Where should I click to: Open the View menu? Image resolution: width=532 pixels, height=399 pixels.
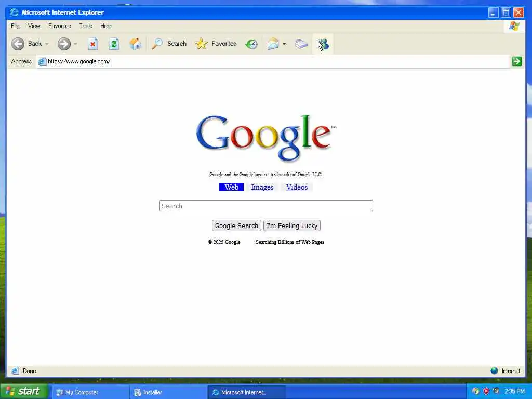(34, 26)
